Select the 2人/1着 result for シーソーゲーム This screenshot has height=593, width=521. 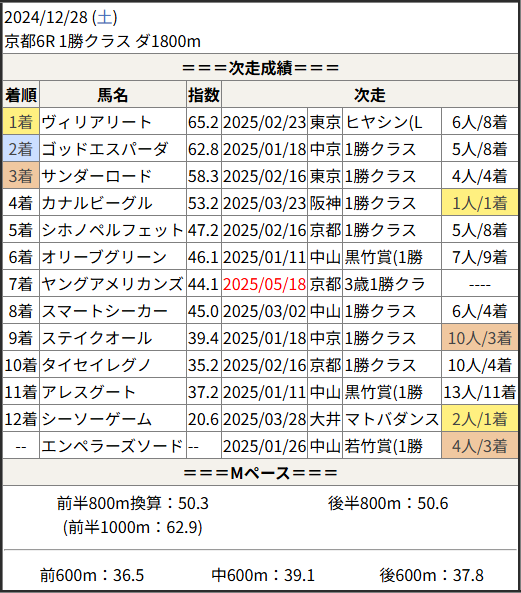tap(479, 419)
